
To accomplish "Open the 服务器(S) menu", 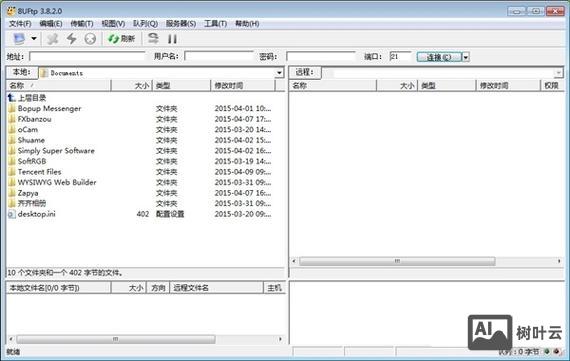I will tap(181, 24).
